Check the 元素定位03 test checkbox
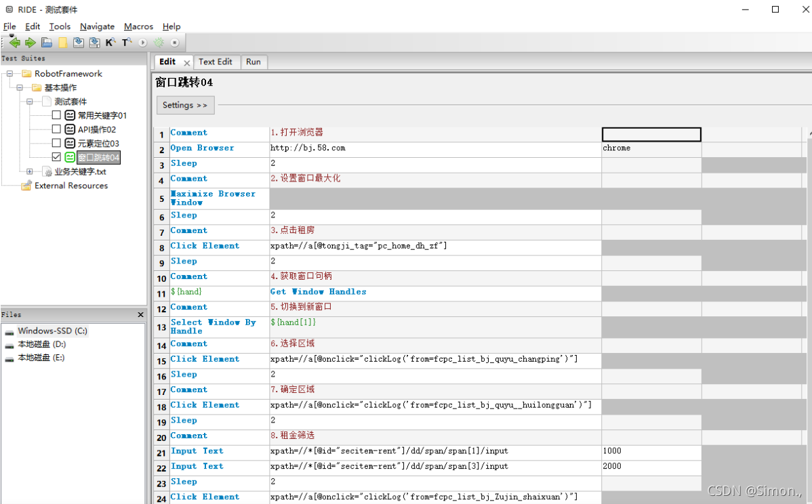The height and width of the screenshot is (504, 812). tap(56, 143)
